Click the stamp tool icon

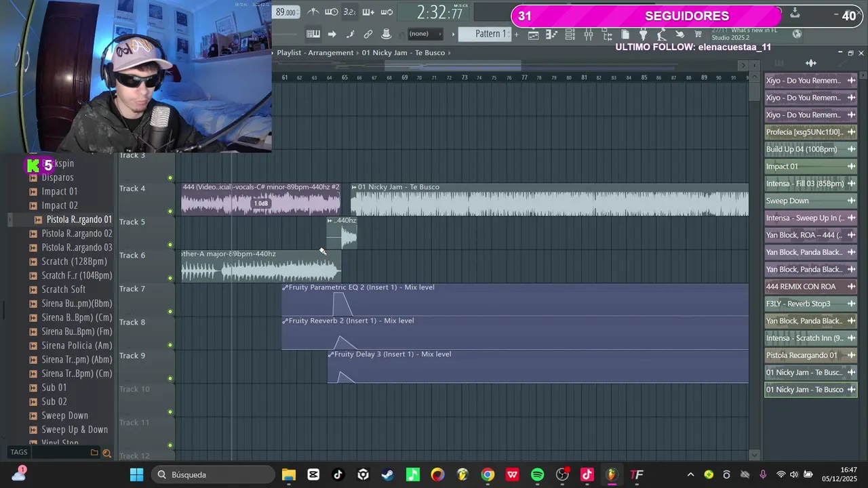pos(387,34)
